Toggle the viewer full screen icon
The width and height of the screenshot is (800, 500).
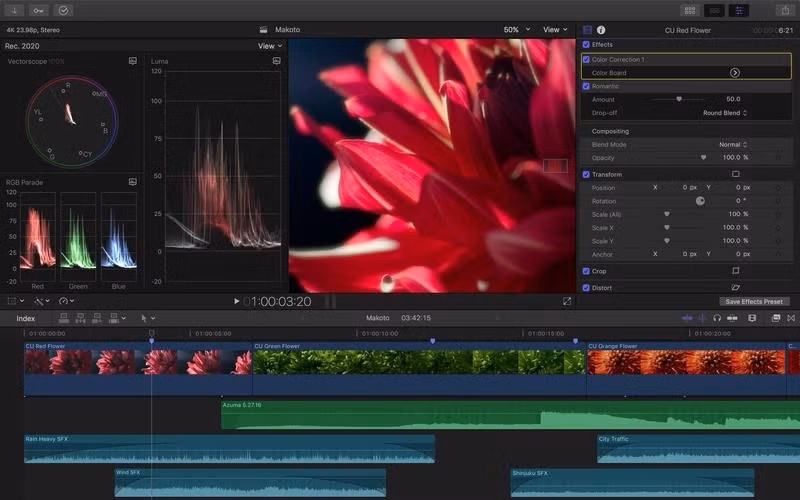(567, 302)
